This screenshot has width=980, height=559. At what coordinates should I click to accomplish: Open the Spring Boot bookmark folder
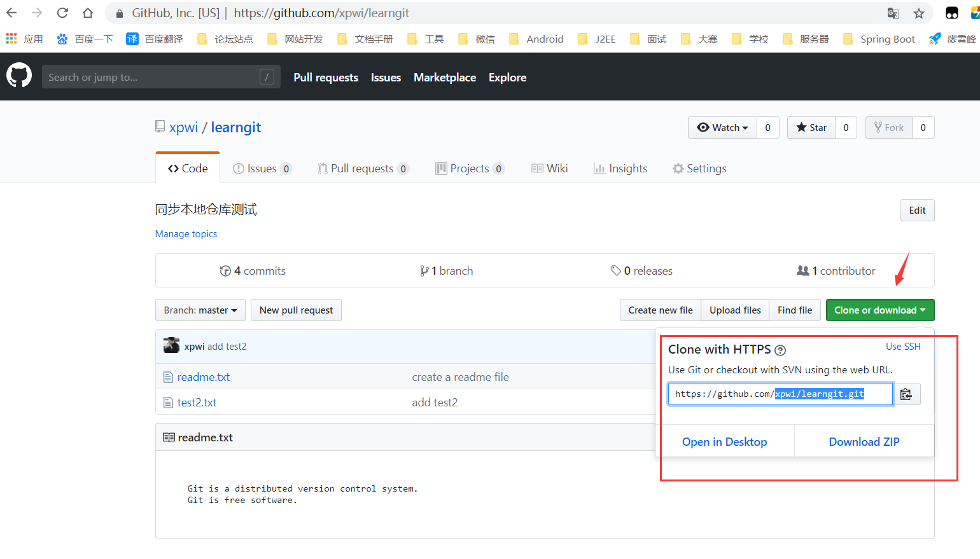pos(879,39)
